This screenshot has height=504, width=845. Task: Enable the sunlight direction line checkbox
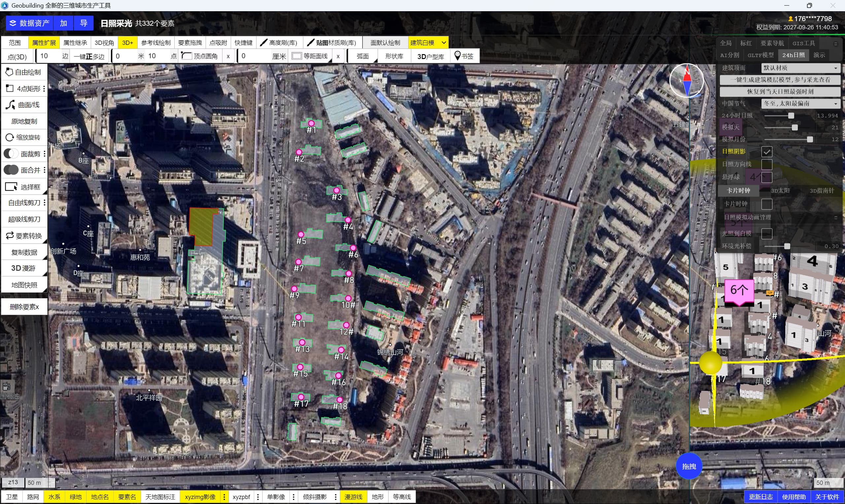pyautogui.click(x=766, y=164)
